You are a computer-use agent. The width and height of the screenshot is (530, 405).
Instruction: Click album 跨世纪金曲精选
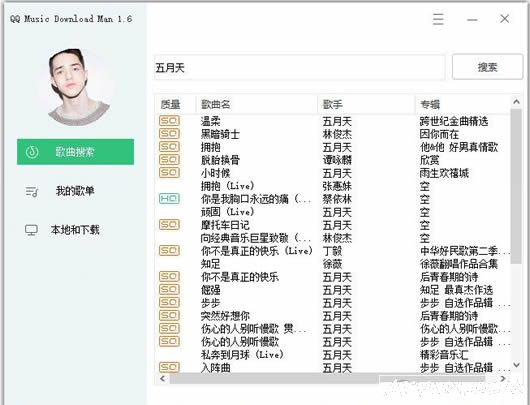pos(454,121)
